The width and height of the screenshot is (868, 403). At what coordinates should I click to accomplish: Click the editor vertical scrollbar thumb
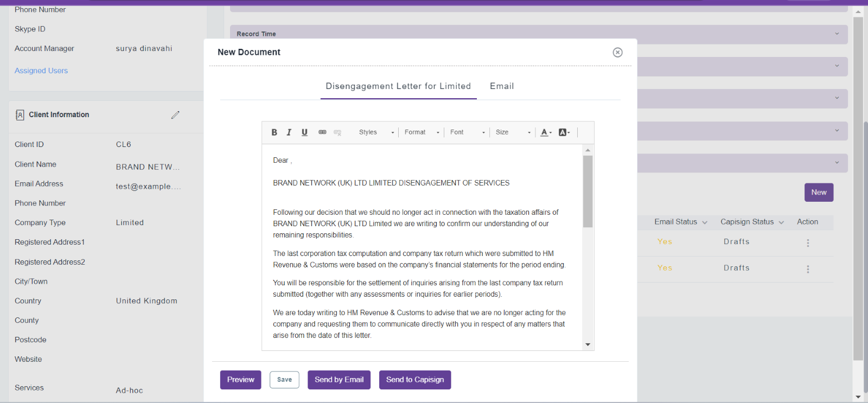point(588,191)
